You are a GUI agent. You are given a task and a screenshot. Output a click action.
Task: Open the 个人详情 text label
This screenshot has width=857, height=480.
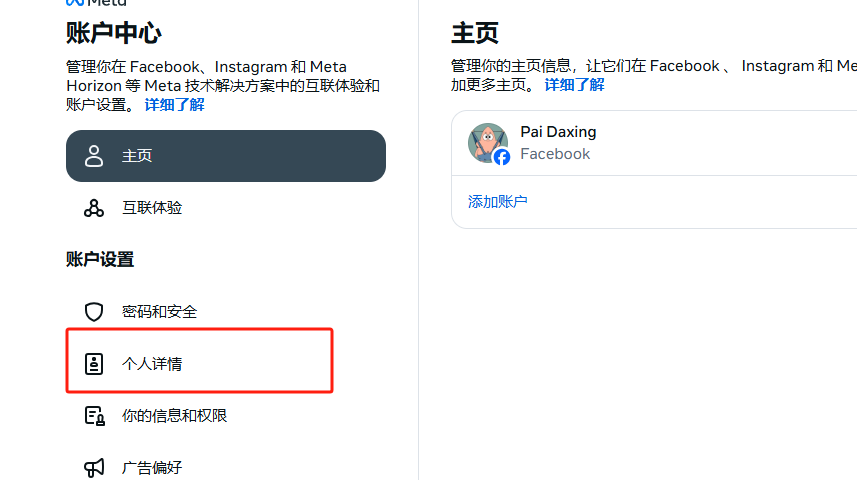click(152, 364)
